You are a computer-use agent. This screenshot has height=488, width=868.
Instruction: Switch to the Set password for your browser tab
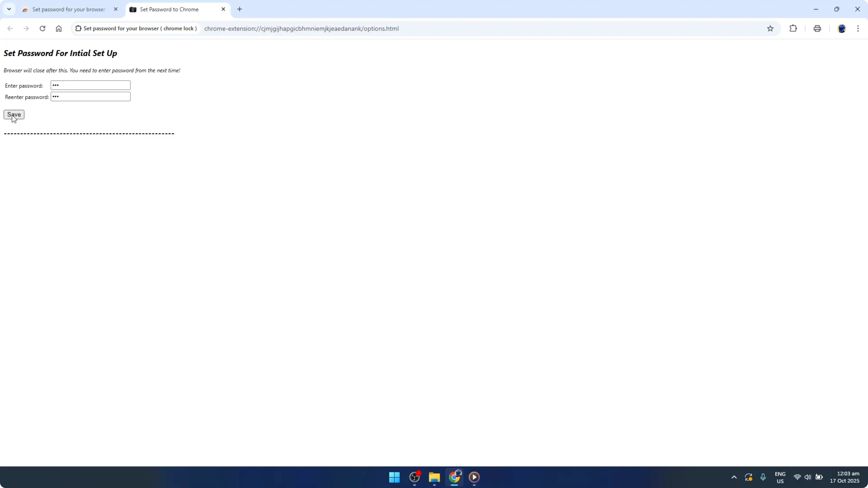(x=66, y=9)
